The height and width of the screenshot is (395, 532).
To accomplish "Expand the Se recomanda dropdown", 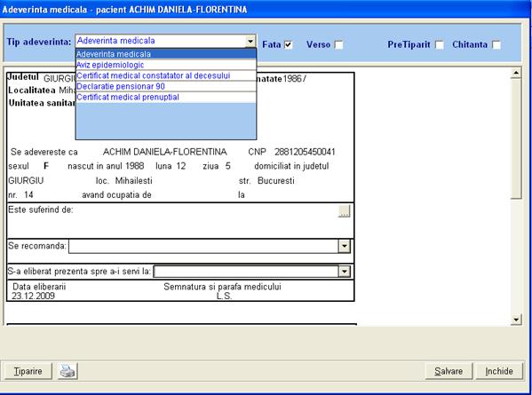I will 345,246.
